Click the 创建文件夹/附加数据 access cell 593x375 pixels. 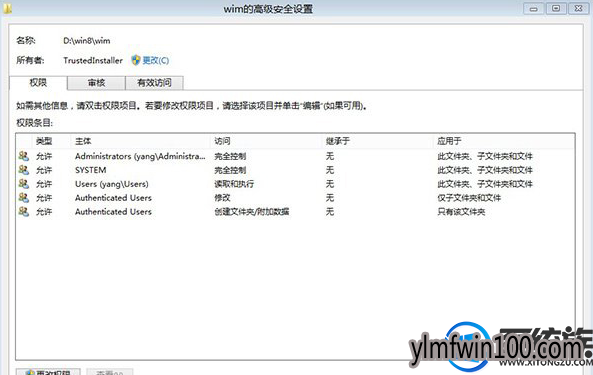point(251,212)
